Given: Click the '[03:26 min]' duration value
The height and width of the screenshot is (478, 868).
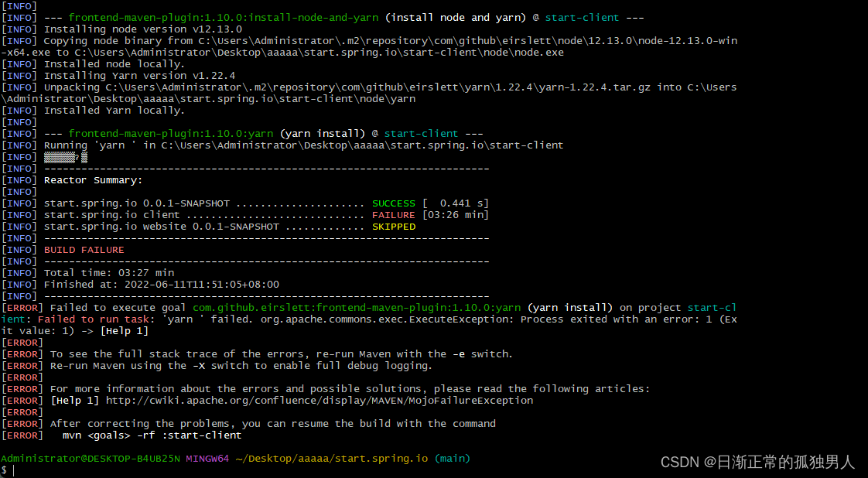Looking at the screenshot, I should coord(456,215).
